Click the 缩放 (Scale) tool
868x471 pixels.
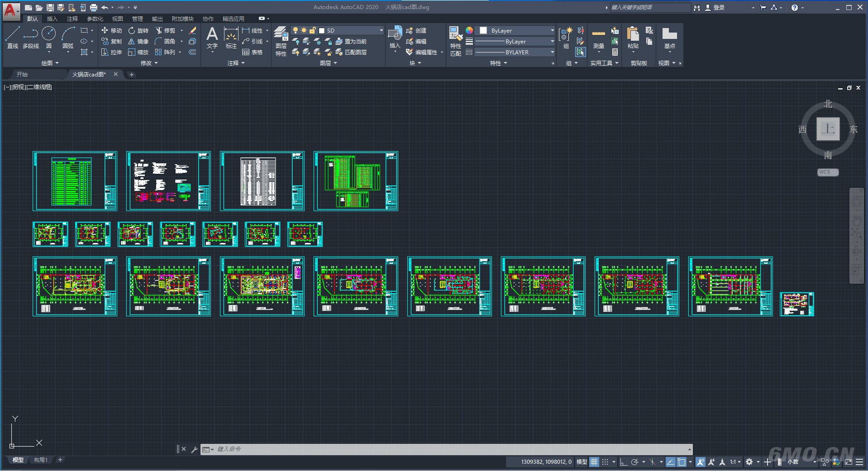point(138,52)
